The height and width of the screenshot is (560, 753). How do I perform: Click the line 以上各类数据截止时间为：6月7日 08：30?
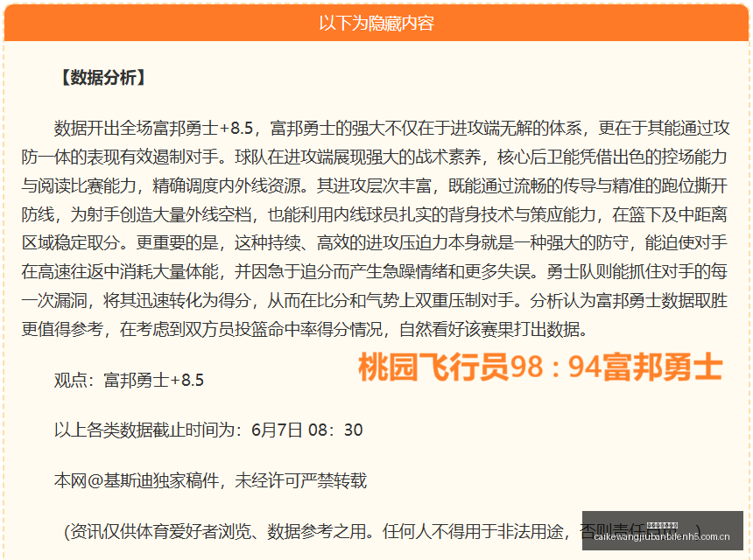208,430
